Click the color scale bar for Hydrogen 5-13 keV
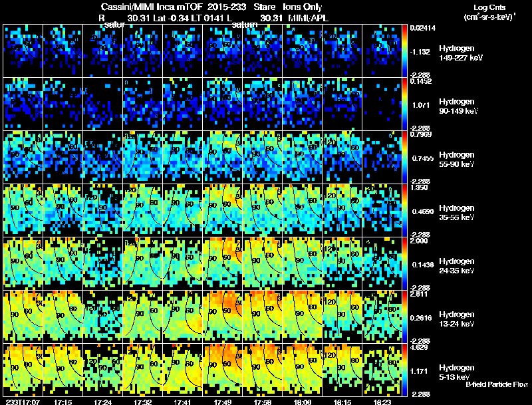The height and width of the screenshot is (405, 532). (x=404, y=370)
